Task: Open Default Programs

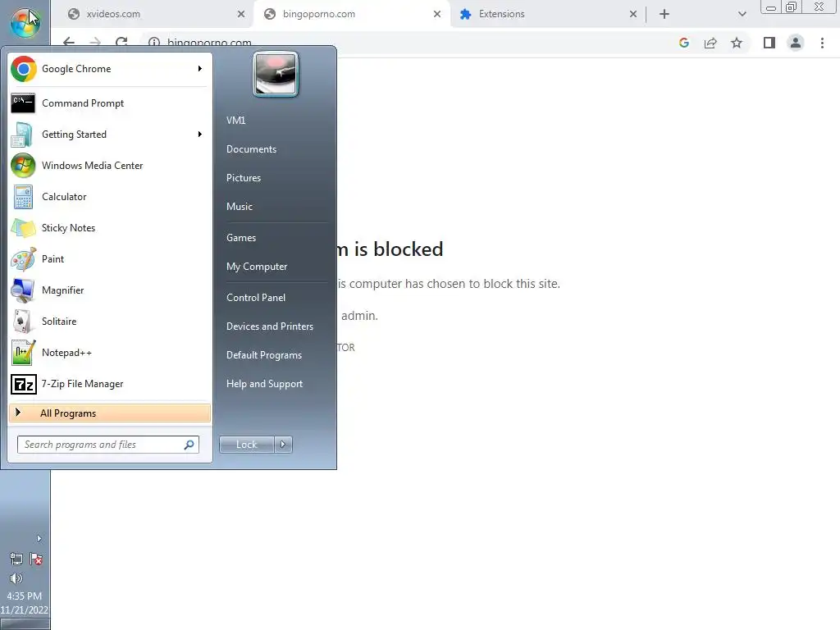Action: pyautogui.click(x=264, y=355)
